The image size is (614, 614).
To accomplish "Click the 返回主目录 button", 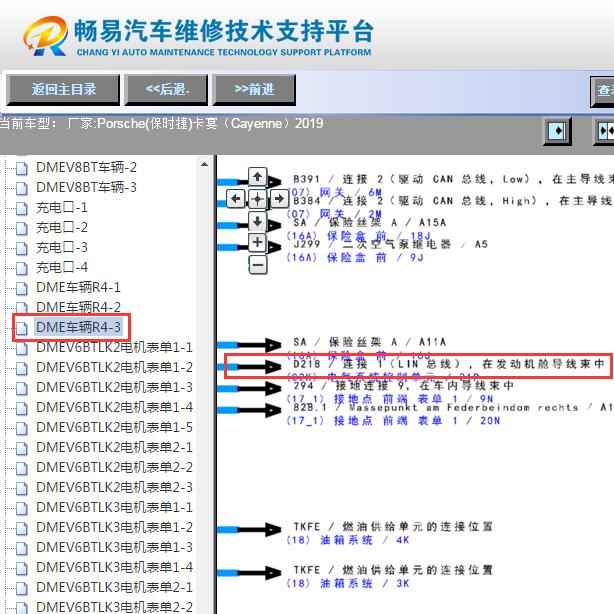I will pos(63,90).
